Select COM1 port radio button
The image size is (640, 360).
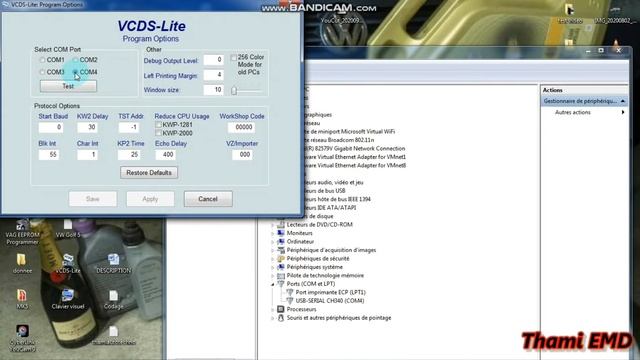click(42, 60)
